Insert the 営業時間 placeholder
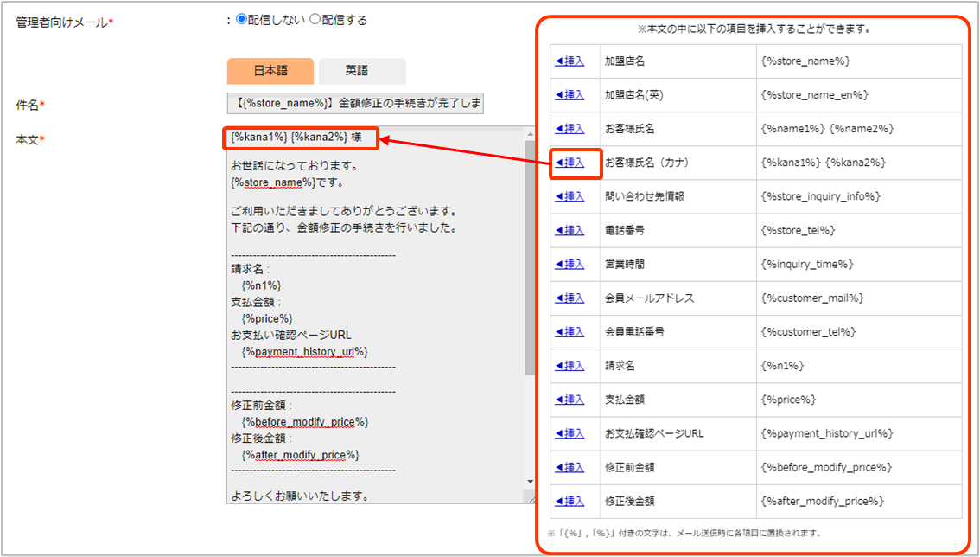 click(570, 264)
